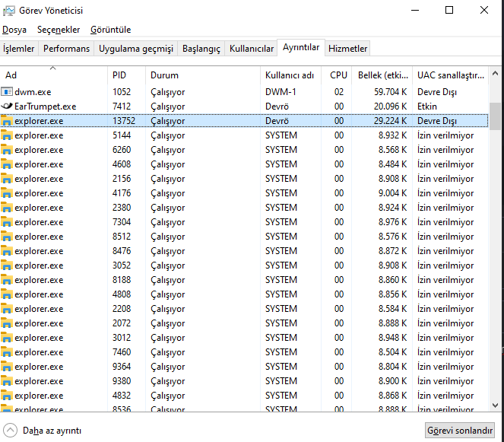Click the Daha az ayrıntı label

[x=52, y=431]
